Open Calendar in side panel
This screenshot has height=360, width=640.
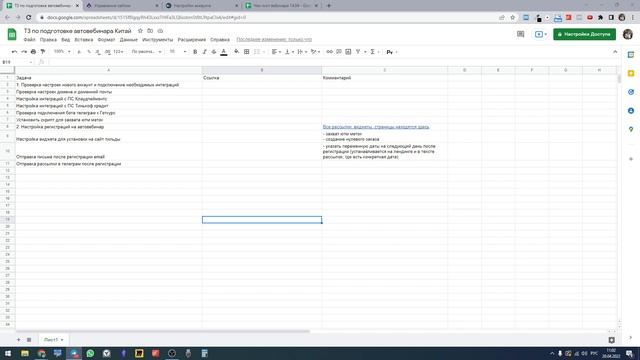point(631,55)
